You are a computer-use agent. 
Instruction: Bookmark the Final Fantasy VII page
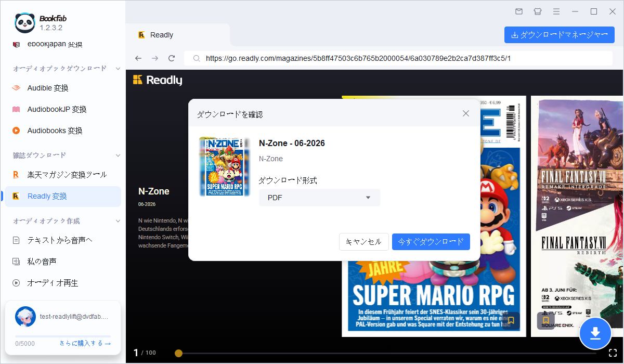[545, 320]
